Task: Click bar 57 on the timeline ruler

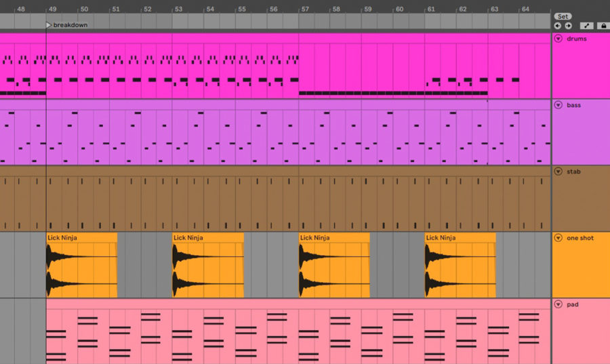Action: (x=306, y=9)
